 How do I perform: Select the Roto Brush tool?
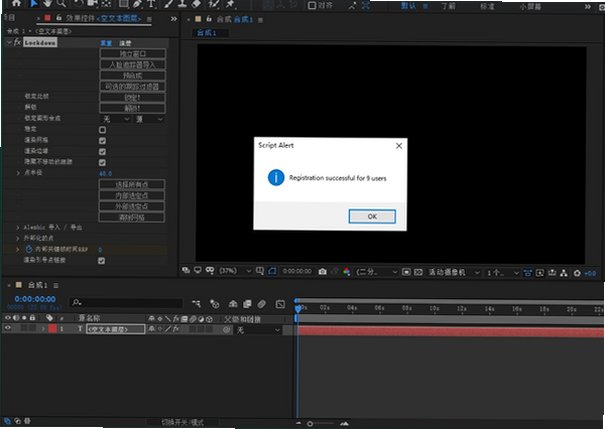213,4
